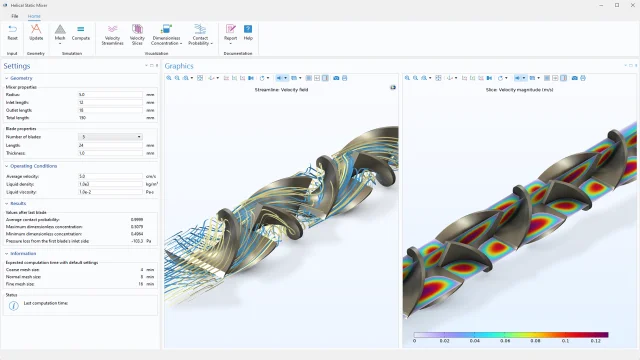
Task: Toggle scene light in Slice graphics toolbar
Action: 518,78
